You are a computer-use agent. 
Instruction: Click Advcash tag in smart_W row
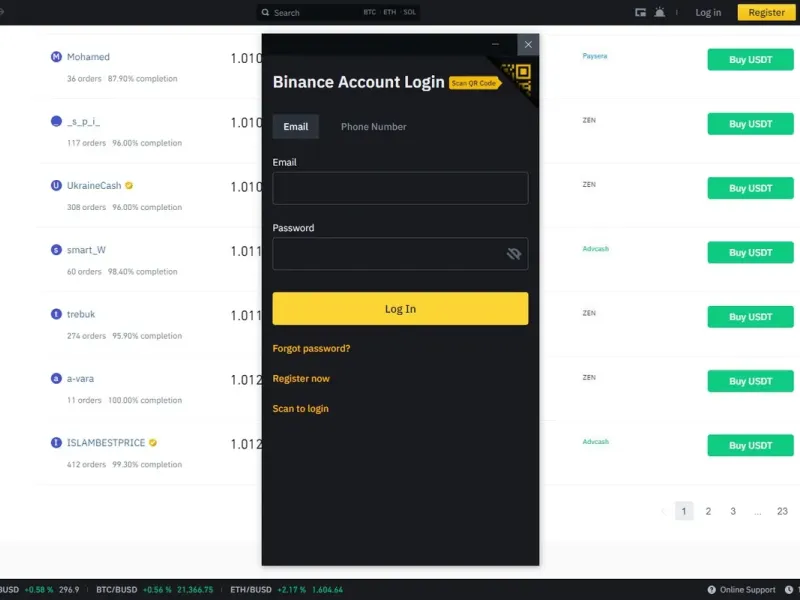(x=595, y=249)
